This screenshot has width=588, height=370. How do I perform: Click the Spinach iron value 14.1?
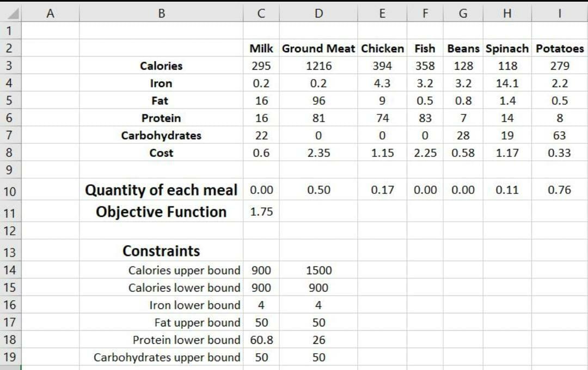pyautogui.click(x=507, y=83)
